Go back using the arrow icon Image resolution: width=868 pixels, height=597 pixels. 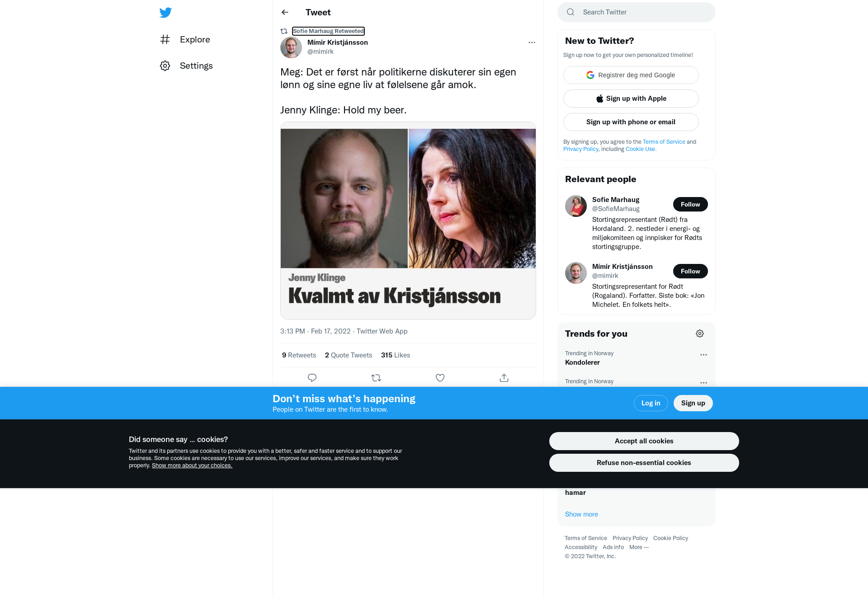pos(285,12)
